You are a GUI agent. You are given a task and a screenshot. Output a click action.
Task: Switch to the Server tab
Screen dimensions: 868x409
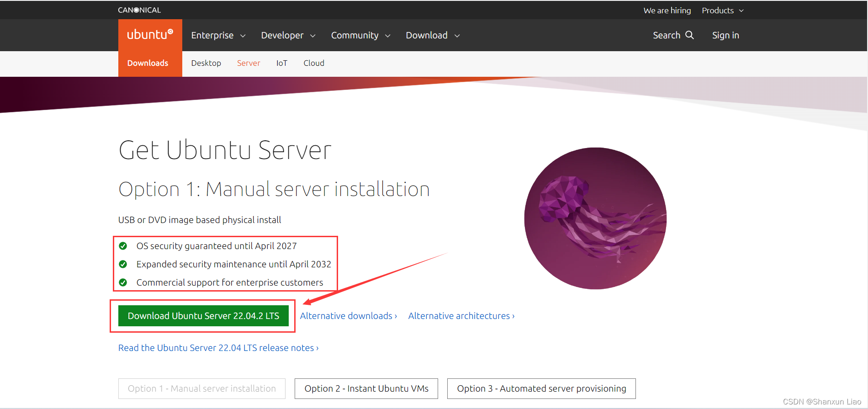pos(249,63)
